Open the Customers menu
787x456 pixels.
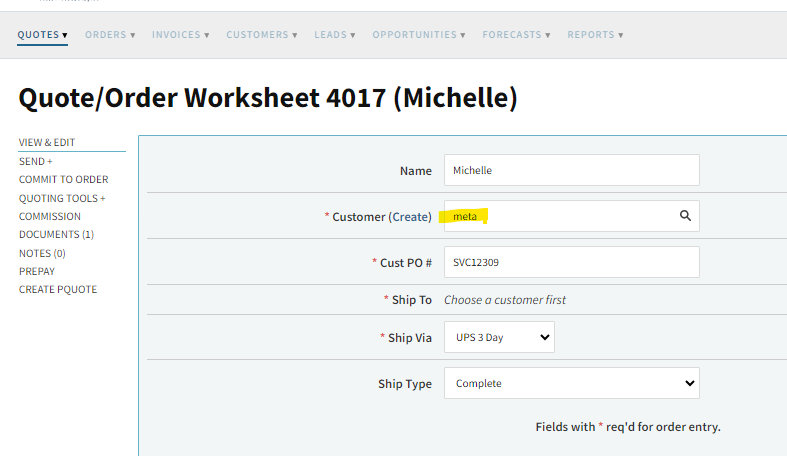pyautogui.click(x=261, y=35)
